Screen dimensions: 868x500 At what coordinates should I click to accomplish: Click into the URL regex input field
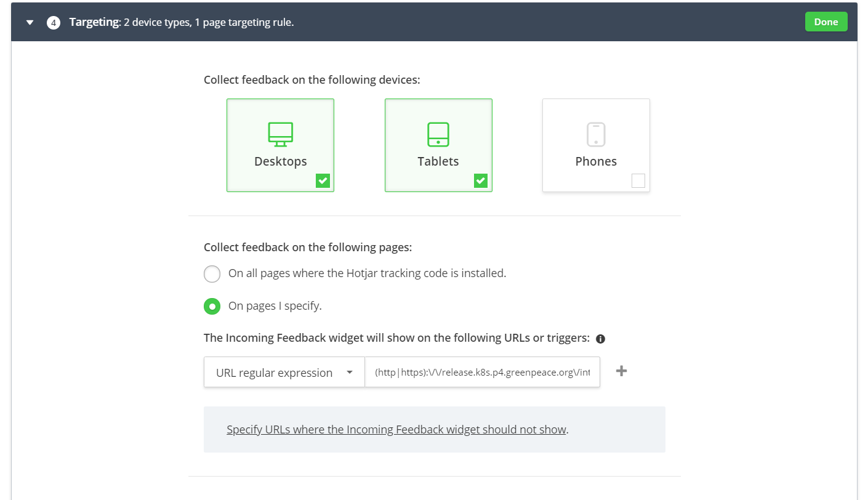482,373
